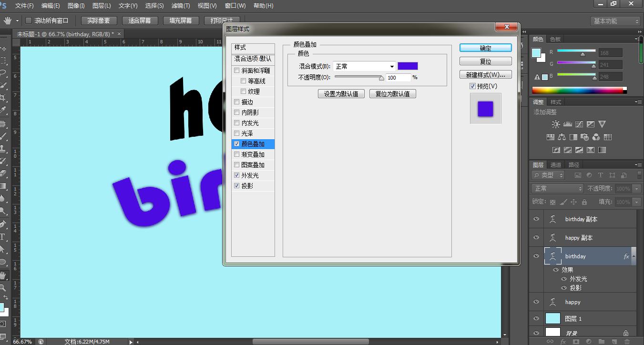Screen dimensions: 644x345
Task: Click the birthday layer thumbnail
Action: click(x=553, y=256)
